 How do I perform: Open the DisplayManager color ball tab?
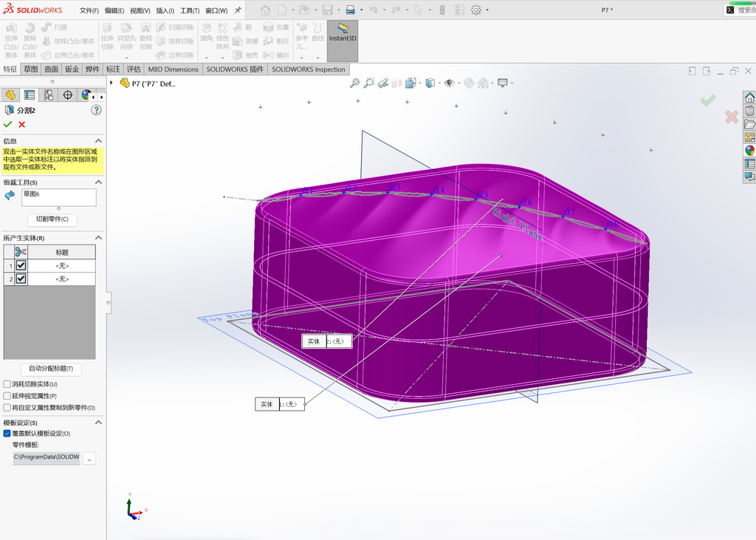pyautogui.click(x=86, y=95)
